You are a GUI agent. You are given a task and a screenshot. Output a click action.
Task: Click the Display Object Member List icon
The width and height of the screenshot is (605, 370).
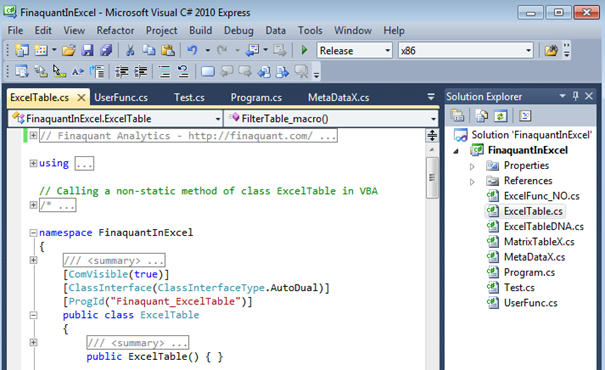[22, 71]
